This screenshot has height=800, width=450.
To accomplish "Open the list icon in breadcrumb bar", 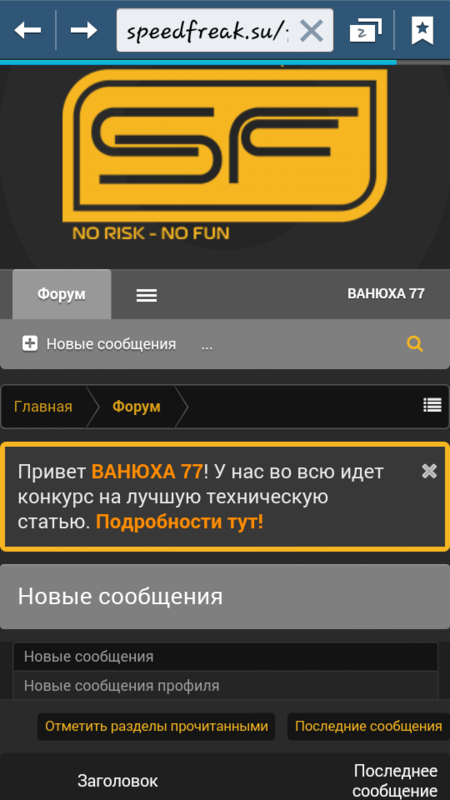I will tap(432, 406).
